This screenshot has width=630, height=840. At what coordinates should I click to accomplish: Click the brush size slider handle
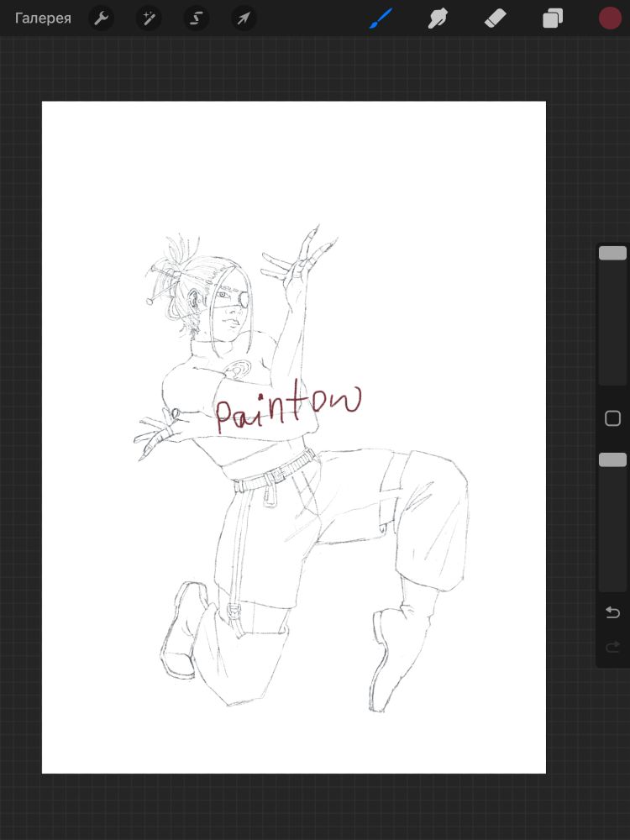click(612, 254)
